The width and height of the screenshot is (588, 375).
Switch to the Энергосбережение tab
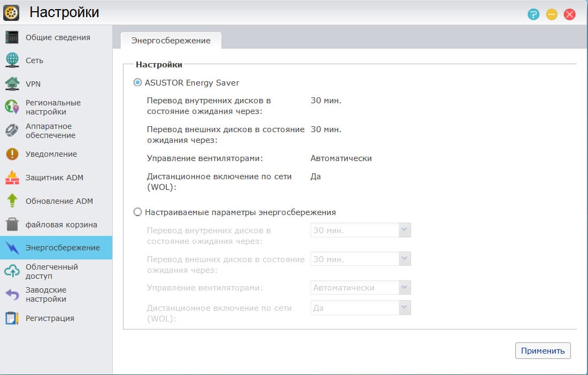(x=171, y=40)
